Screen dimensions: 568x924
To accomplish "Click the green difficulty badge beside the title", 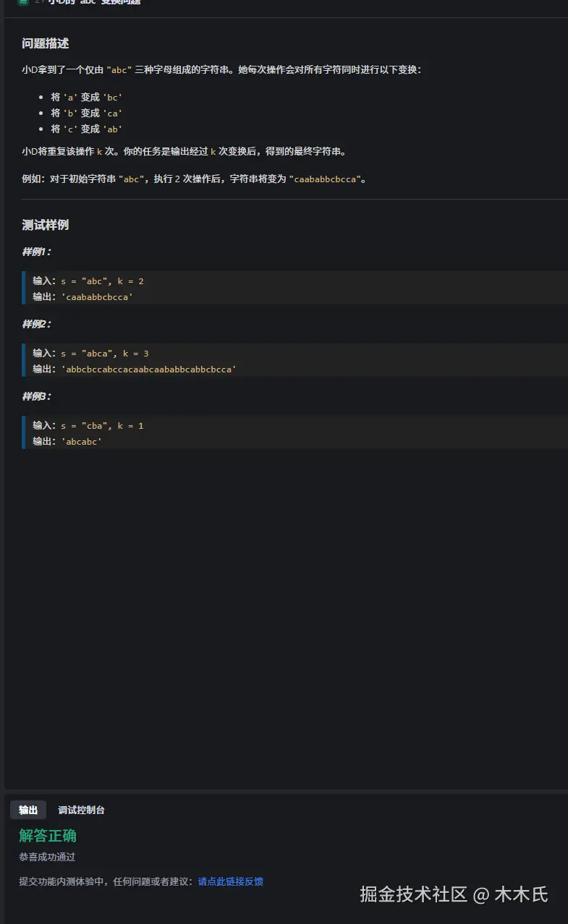I will click(x=23, y=2).
